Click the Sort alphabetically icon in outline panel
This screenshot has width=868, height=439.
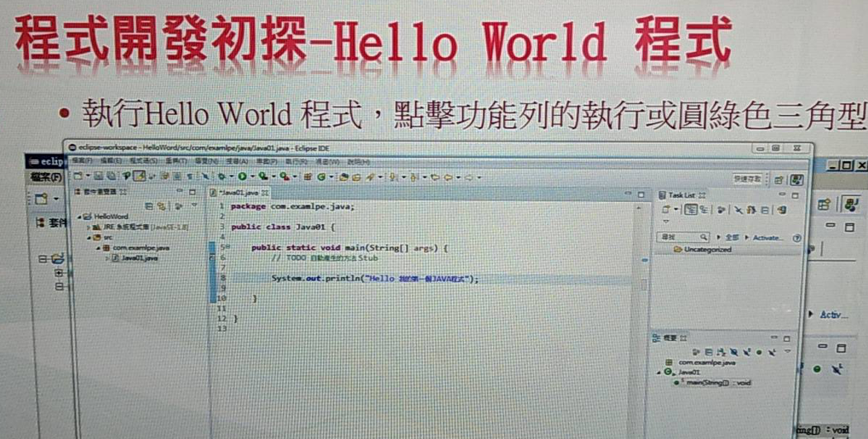[x=721, y=352]
